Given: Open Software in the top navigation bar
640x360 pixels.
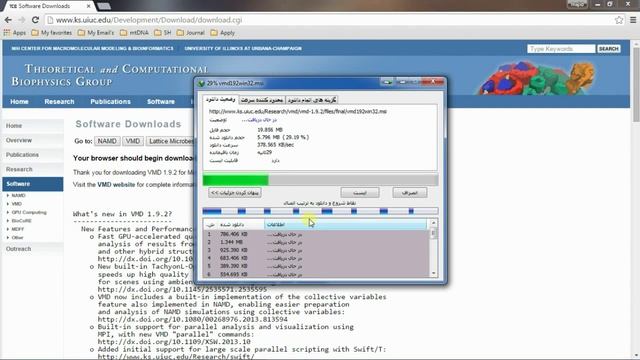Looking at the screenshot, I should coord(161,102).
